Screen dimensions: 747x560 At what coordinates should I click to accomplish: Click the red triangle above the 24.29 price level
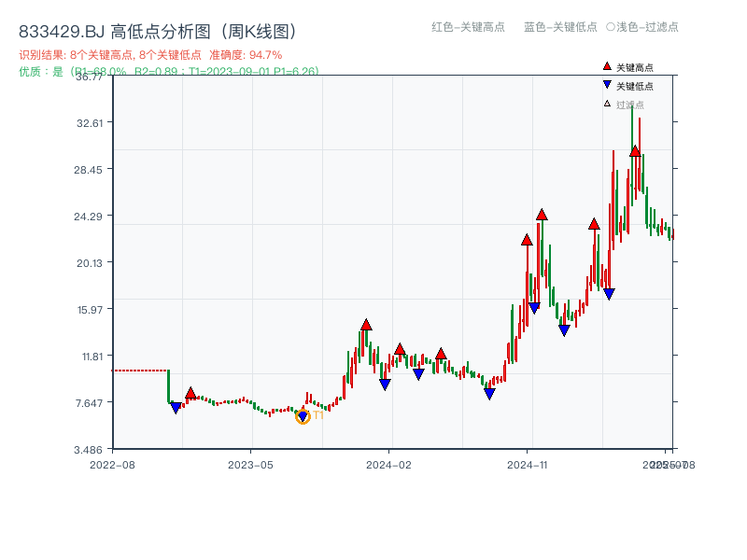(x=540, y=213)
